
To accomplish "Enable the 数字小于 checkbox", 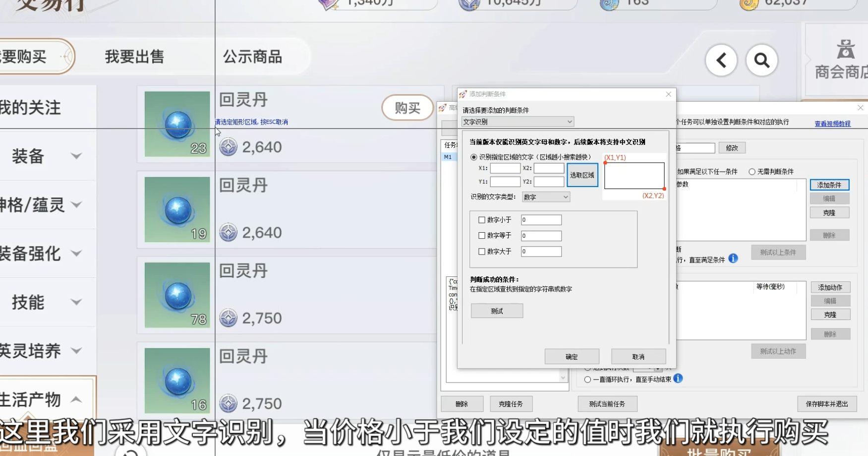I will (482, 220).
